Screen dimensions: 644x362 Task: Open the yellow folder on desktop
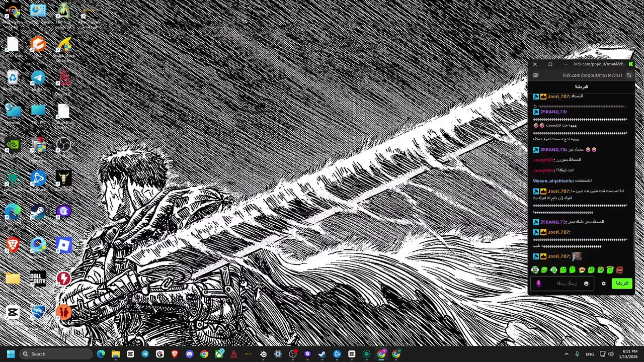(x=13, y=279)
